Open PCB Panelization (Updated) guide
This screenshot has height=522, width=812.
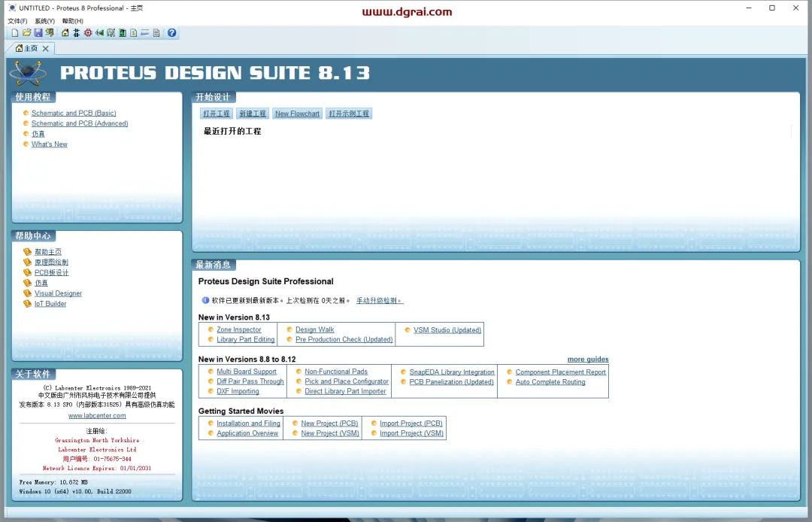[x=451, y=381]
